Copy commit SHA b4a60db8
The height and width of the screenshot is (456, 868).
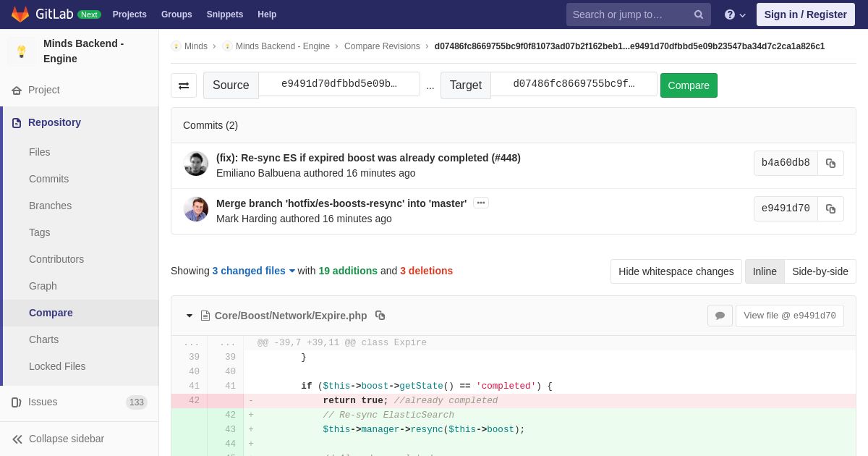point(830,164)
